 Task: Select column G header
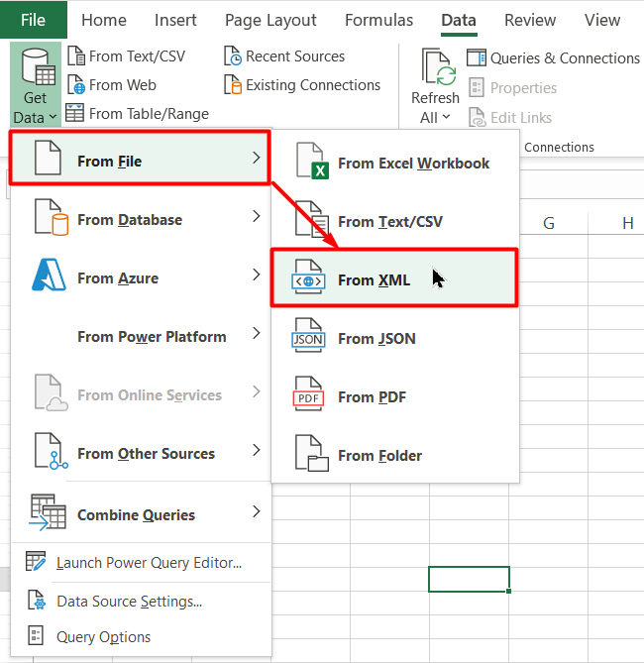click(x=549, y=223)
